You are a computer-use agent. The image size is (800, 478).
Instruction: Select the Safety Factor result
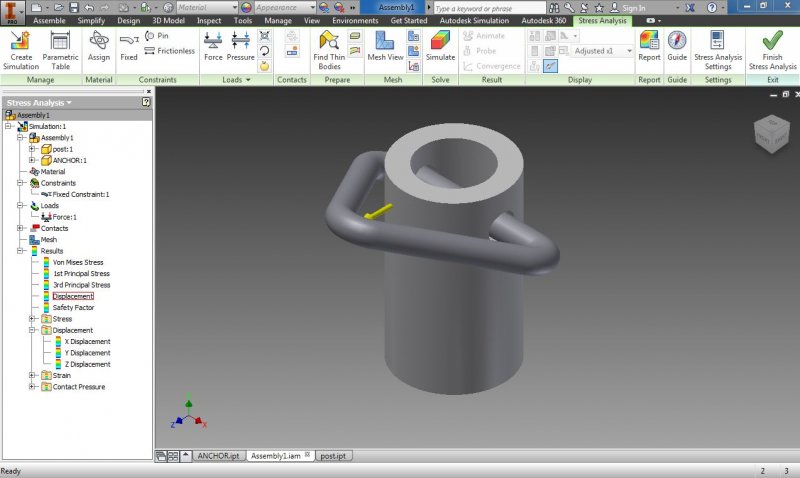(73, 308)
